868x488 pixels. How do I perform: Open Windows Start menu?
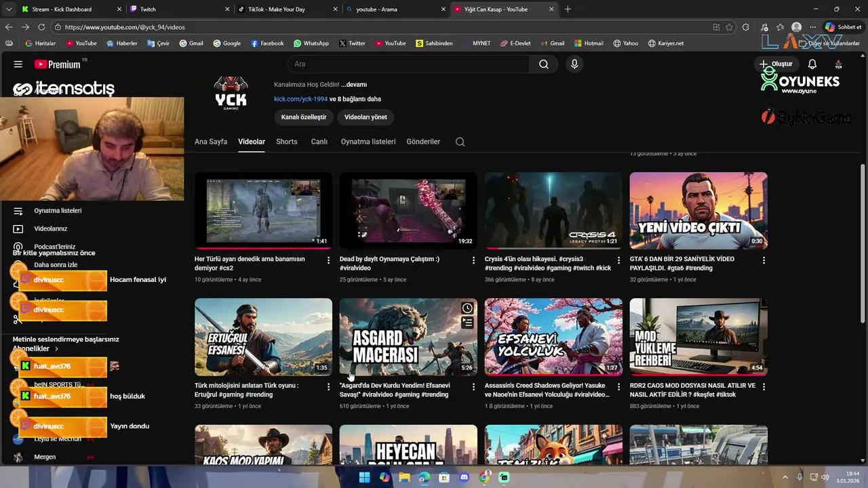coord(364,477)
